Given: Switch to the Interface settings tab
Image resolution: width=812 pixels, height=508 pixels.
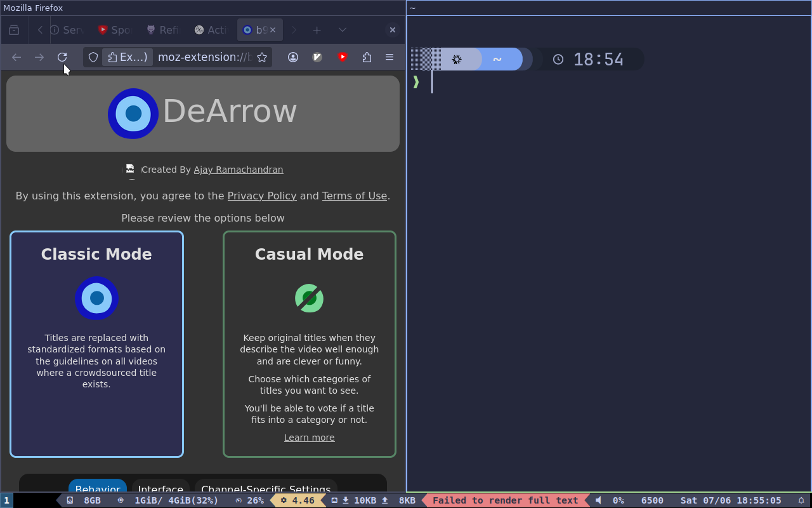Looking at the screenshot, I should (x=160, y=486).
